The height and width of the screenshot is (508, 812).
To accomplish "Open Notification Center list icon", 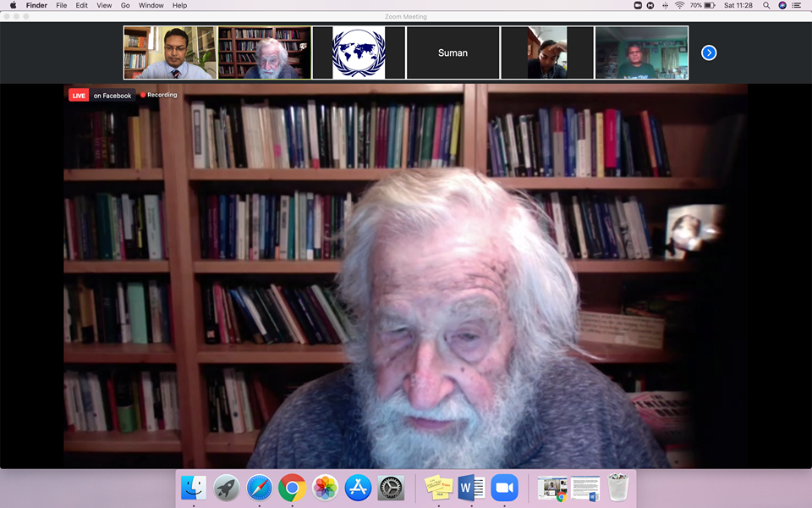I will click(796, 5).
